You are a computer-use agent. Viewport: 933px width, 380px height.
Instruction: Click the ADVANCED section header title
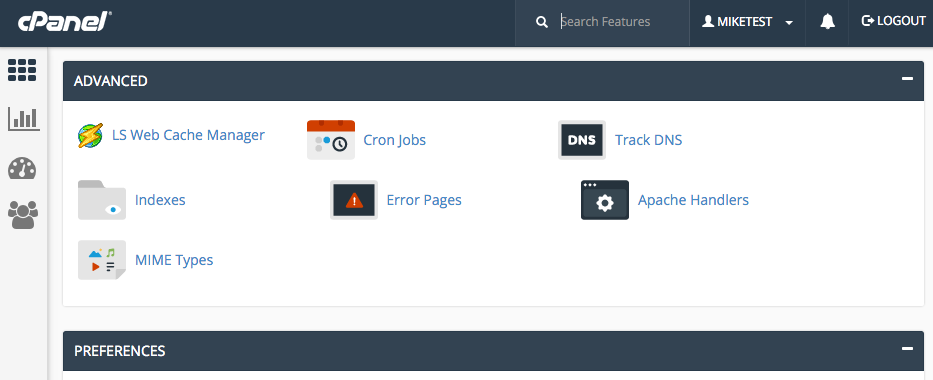pos(111,81)
